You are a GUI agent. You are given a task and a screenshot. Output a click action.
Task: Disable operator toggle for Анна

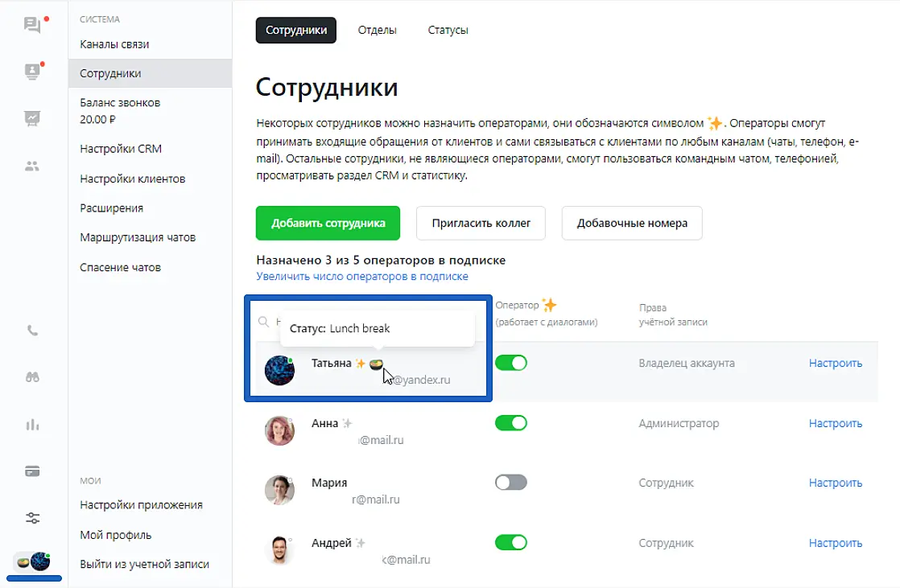point(510,423)
